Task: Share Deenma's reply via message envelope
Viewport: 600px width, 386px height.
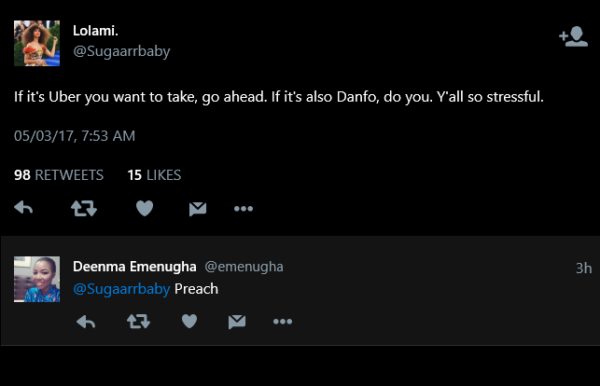Action: click(237, 322)
